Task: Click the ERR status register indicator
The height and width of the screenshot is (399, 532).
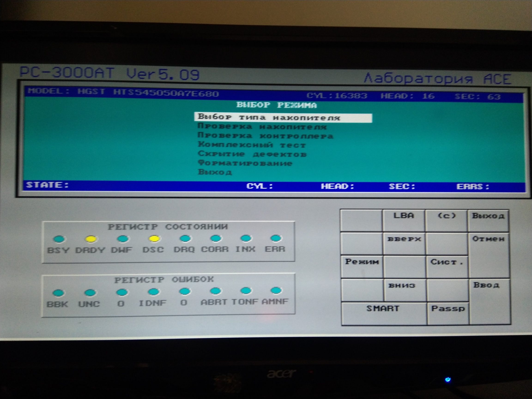Action: tap(276, 238)
